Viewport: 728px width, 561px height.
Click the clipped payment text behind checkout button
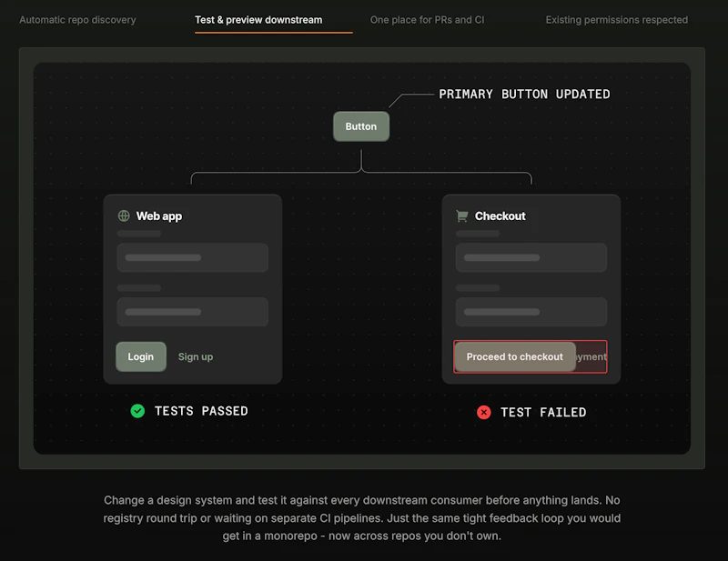[x=591, y=356]
